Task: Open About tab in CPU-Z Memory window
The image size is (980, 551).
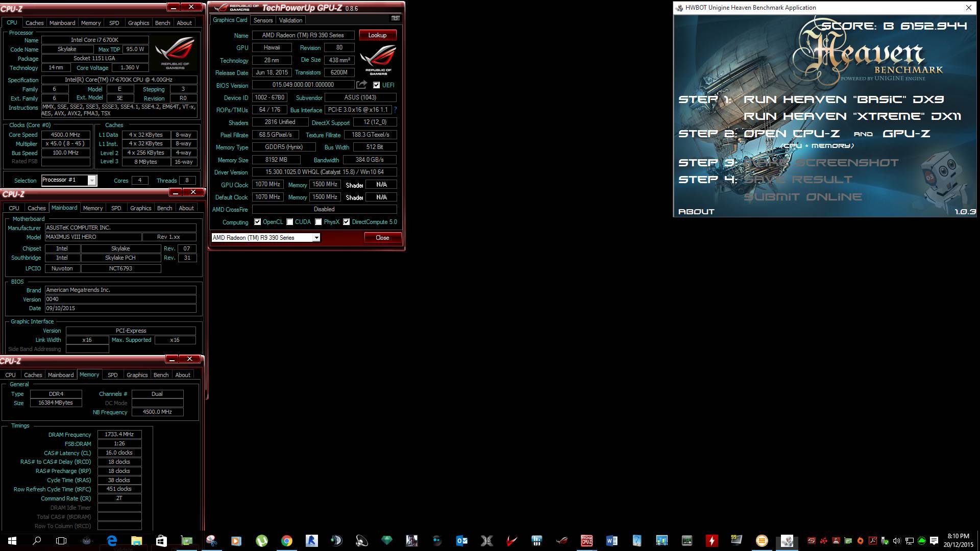Action: tap(183, 375)
